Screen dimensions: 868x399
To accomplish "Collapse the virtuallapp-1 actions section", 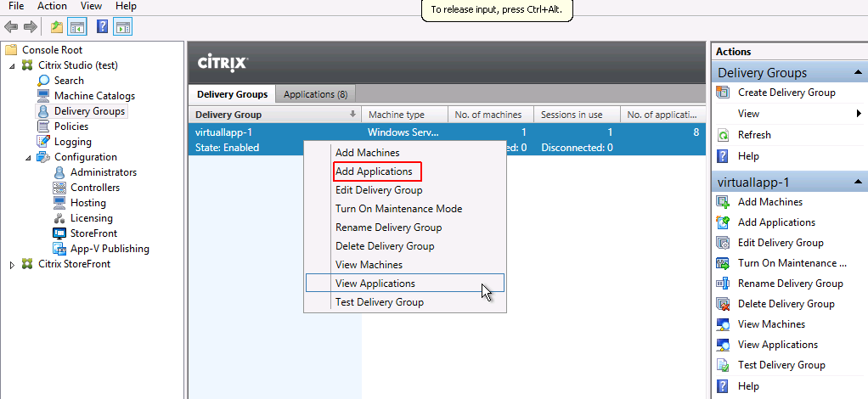I will coord(858,182).
